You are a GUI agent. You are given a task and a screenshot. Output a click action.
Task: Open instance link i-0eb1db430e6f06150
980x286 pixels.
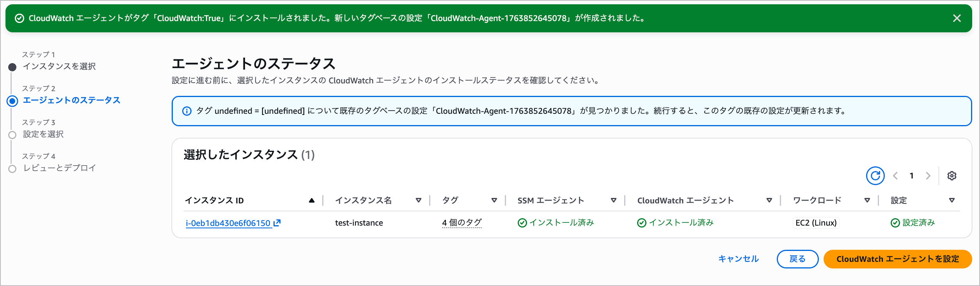tap(228, 223)
